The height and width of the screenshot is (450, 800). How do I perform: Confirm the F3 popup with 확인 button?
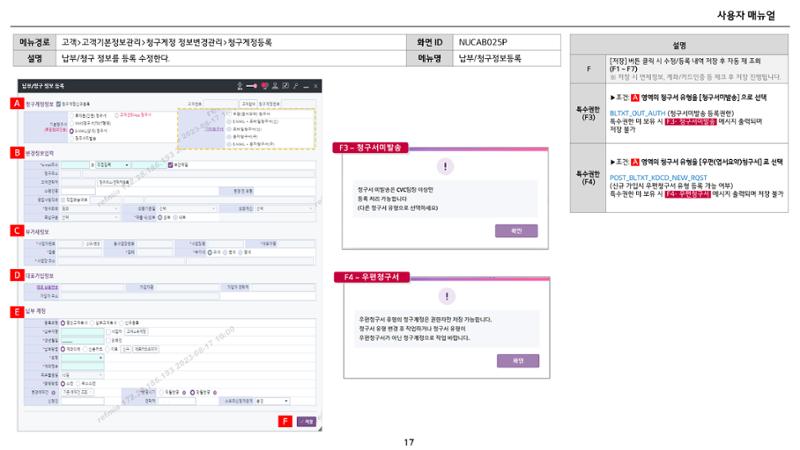point(516,231)
